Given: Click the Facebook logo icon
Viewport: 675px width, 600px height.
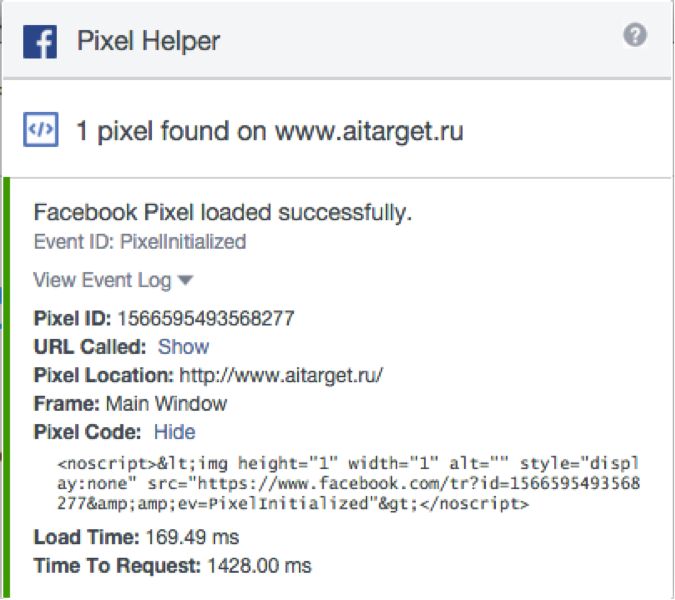Looking at the screenshot, I should (x=40, y=41).
